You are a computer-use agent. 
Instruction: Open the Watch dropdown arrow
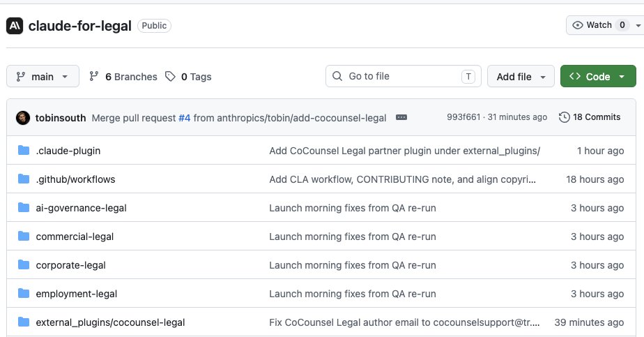coord(638,26)
